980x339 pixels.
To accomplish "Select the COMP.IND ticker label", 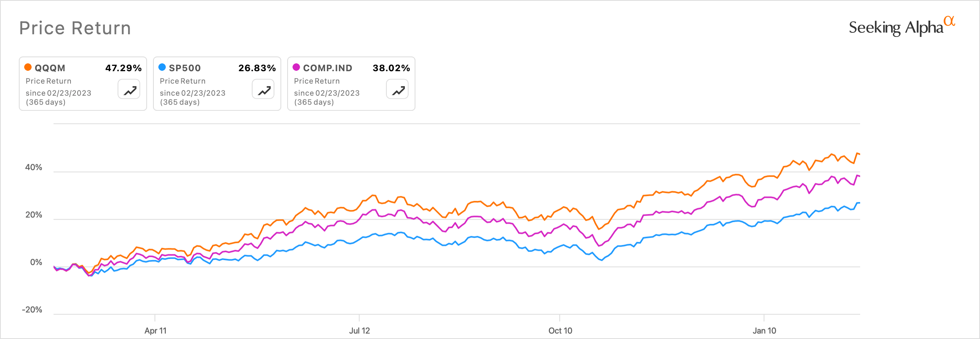I will (328, 68).
